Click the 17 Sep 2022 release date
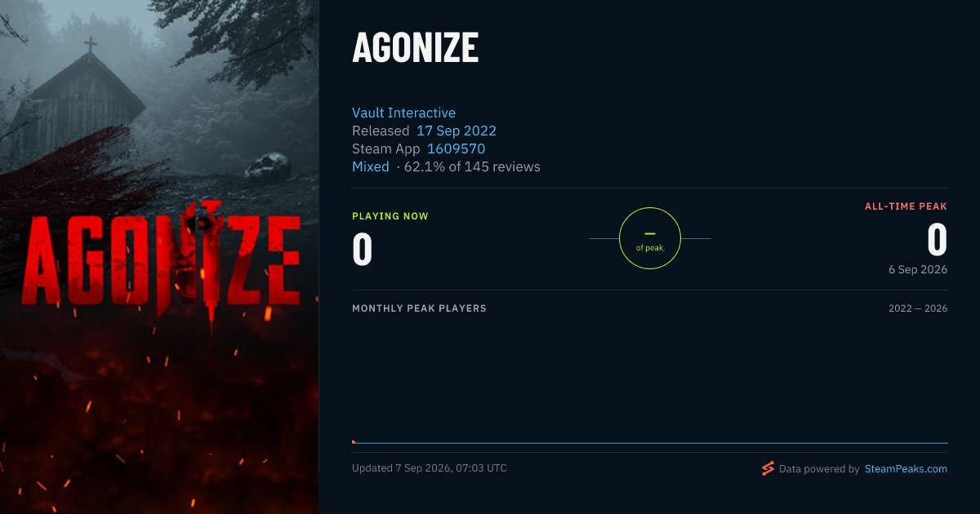The width and height of the screenshot is (980, 514). tap(457, 131)
